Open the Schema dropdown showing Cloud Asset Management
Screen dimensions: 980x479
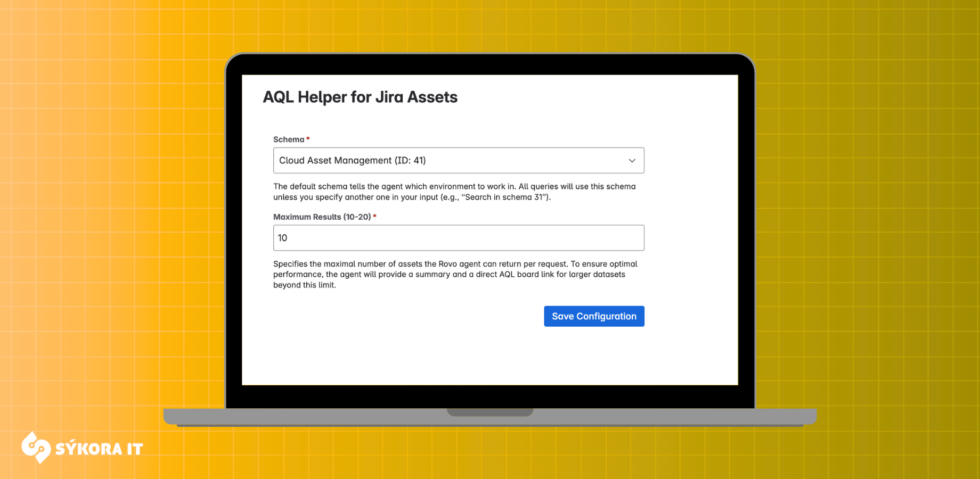459,160
